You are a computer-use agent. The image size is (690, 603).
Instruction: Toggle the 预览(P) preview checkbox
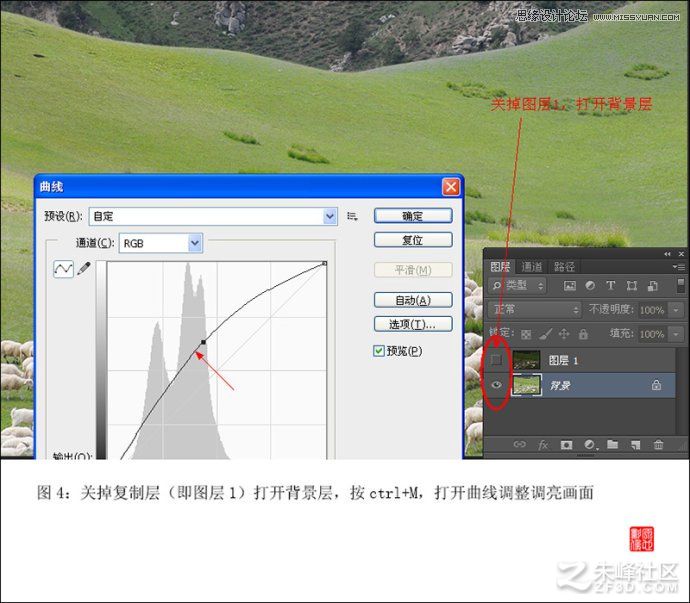pos(378,351)
